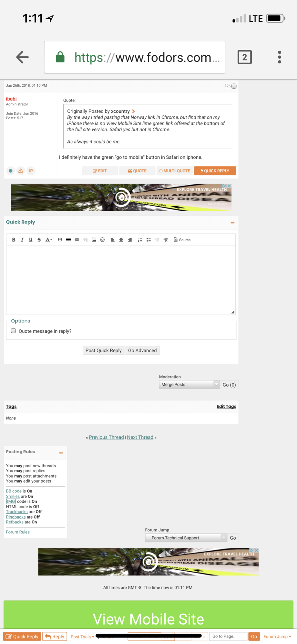Open the Post Tools menu
Image resolution: width=297 pixels, height=644 pixels.
pos(82,637)
